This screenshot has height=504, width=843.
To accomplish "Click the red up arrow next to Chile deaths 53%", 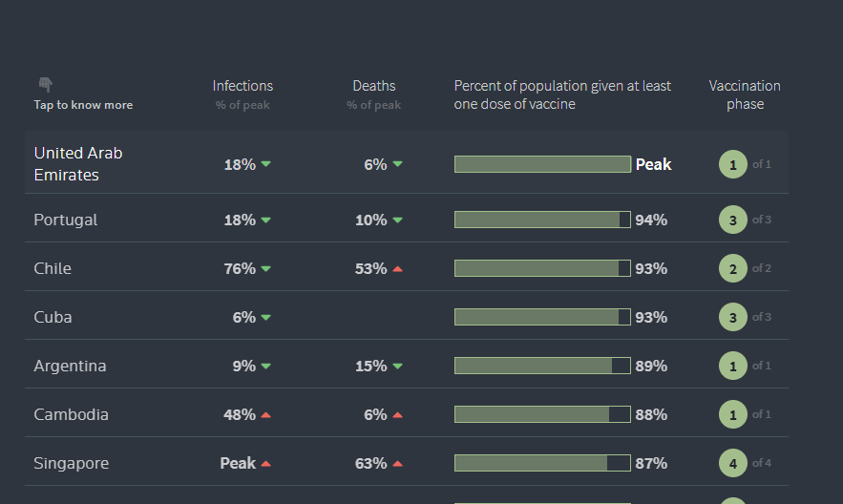I will point(397,269).
